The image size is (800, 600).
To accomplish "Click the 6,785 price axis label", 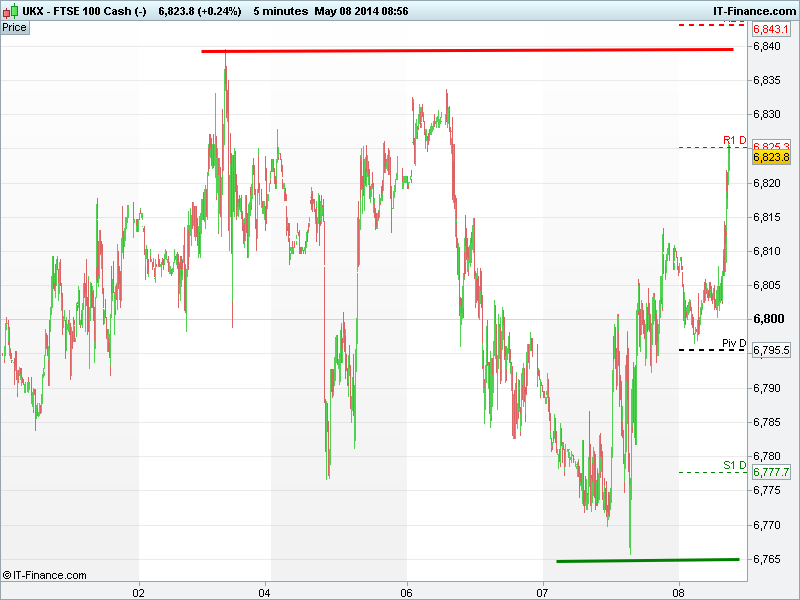I will 767,422.
